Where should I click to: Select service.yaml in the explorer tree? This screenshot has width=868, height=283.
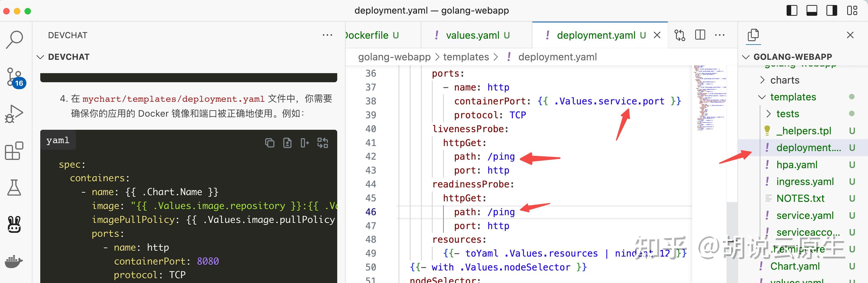pos(805,215)
